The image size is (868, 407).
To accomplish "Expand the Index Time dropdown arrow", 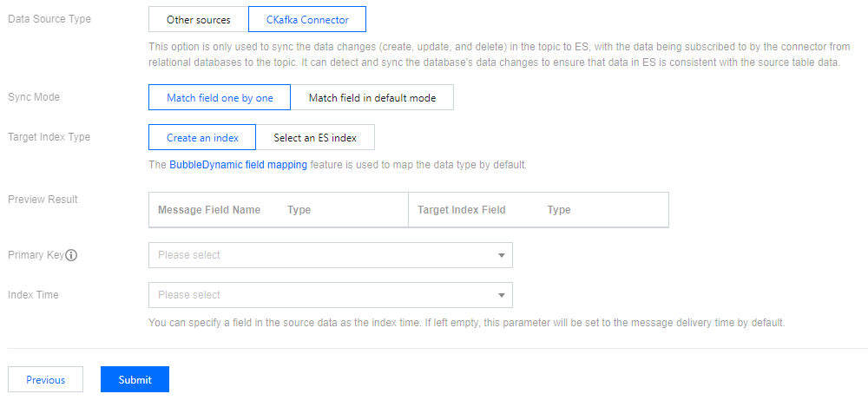I will pyautogui.click(x=501, y=295).
